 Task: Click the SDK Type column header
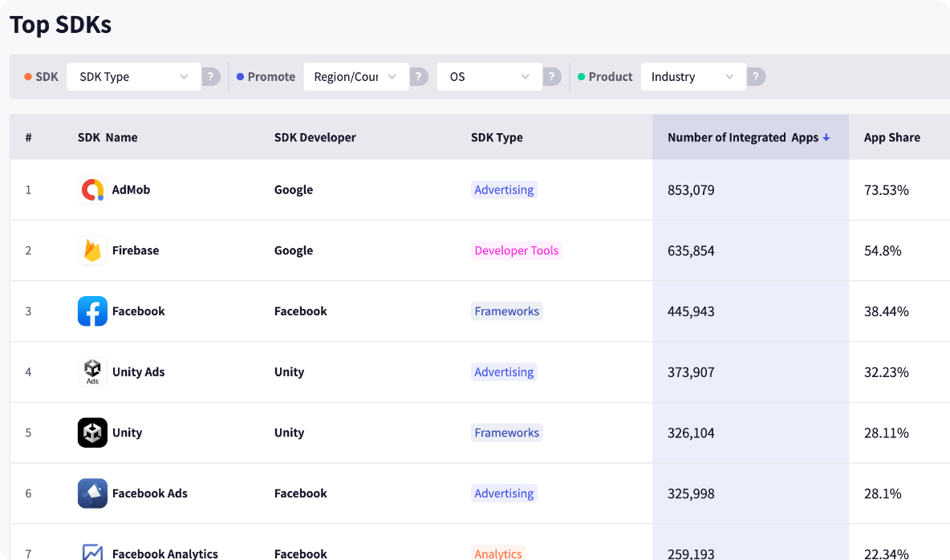(x=497, y=137)
